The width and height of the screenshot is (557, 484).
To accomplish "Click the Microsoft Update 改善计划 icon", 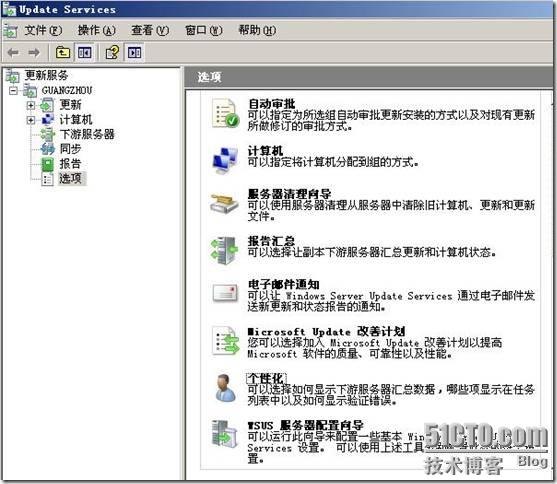I will click(x=225, y=341).
